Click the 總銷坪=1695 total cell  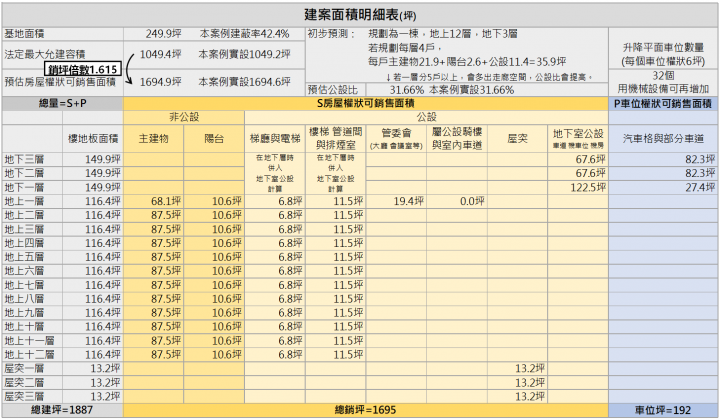(x=366, y=410)
